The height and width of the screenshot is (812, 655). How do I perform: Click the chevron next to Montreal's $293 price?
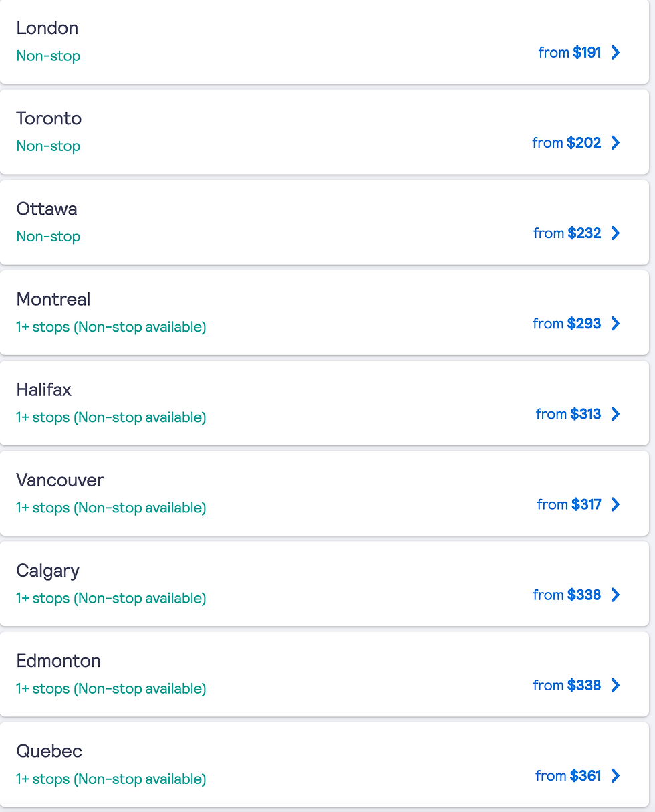pos(616,324)
